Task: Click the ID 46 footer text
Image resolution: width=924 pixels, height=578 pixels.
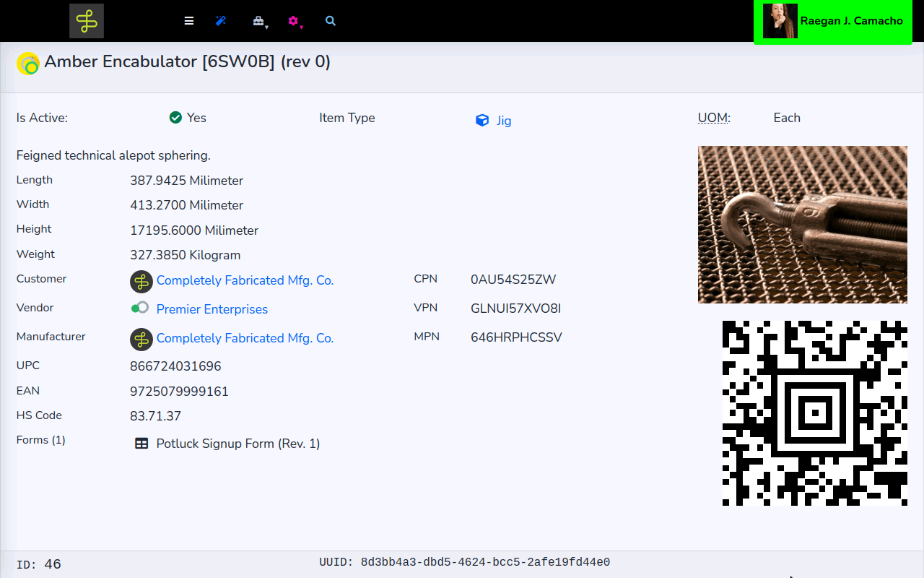Action: tap(39, 564)
